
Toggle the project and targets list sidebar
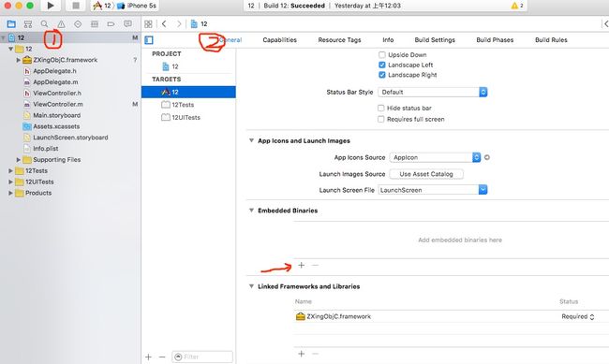pyautogui.click(x=149, y=40)
